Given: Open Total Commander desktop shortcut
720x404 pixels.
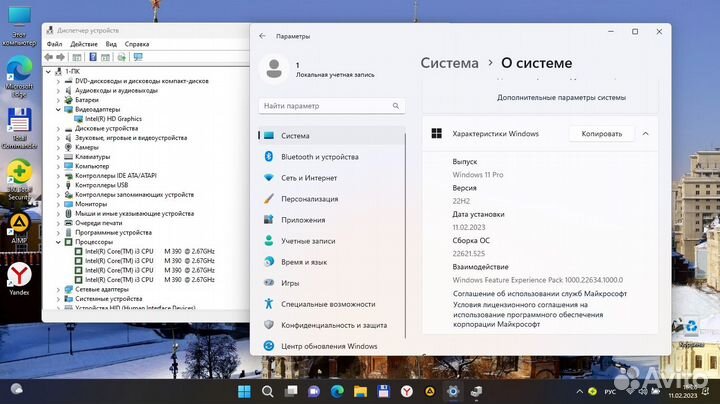Looking at the screenshot, I should [19, 128].
